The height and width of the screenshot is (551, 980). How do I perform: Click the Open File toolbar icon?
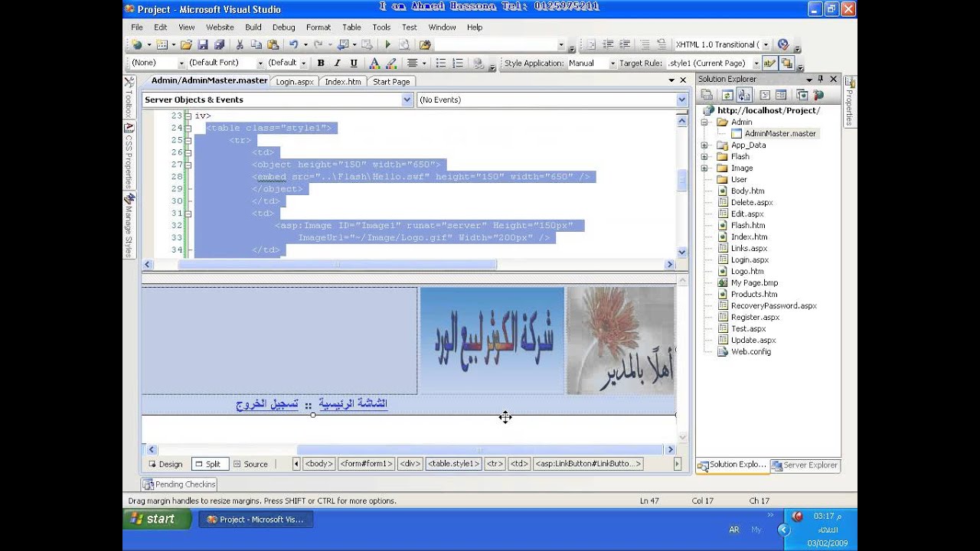click(x=186, y=45)
